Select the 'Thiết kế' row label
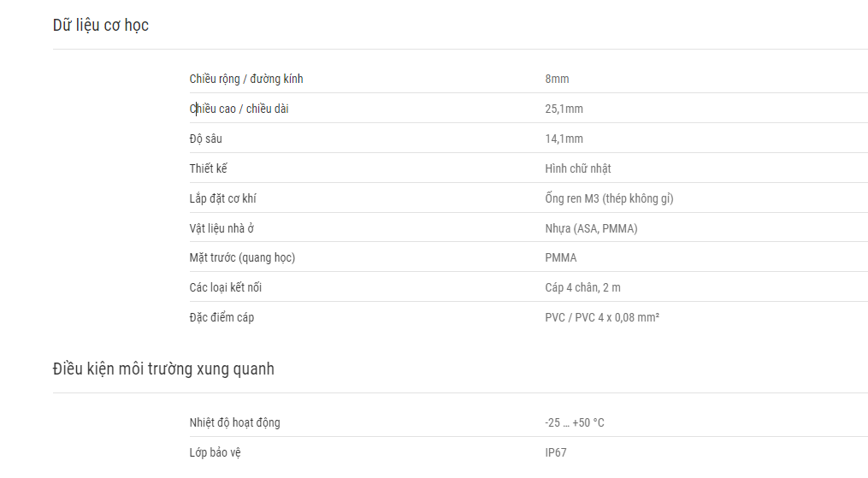The height and width of the screenshot is (478, 868). pyautogui.click(x=208, y=168)
